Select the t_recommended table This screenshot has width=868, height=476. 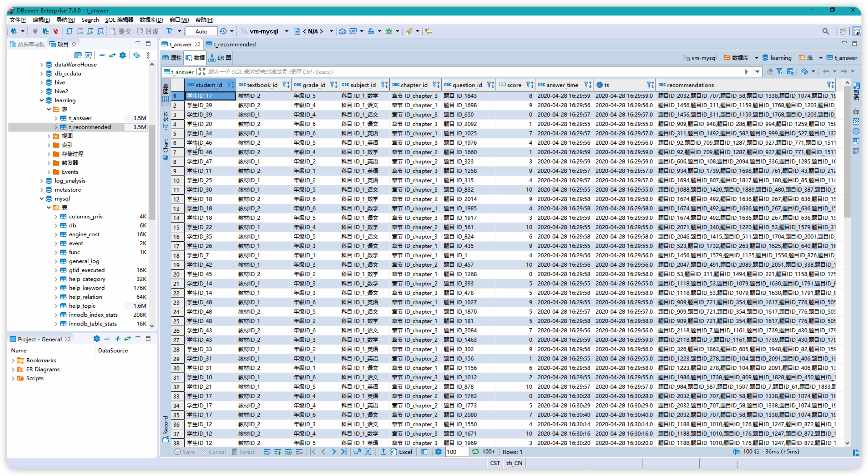[x=90, y=127]
